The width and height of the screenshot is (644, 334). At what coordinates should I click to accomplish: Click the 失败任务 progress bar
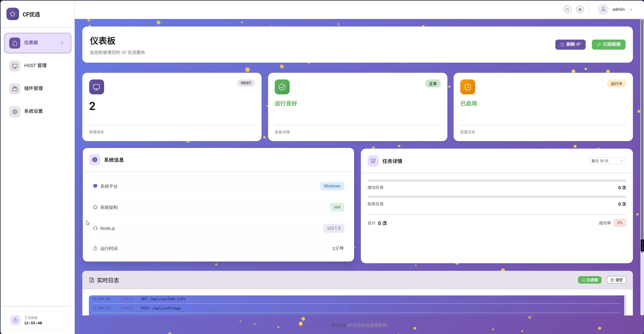(x=496, y=197)
